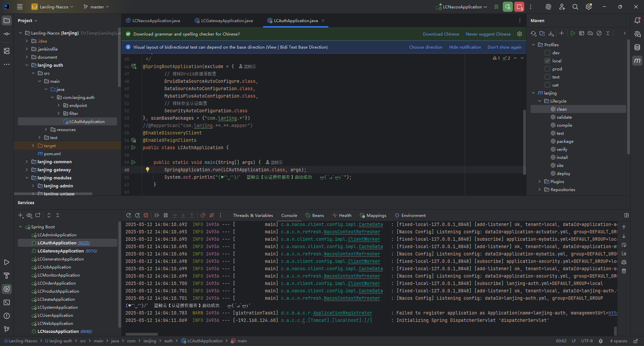Collapse the Maven Profiles node
644x346 pixels.
[x=533, y=45]
